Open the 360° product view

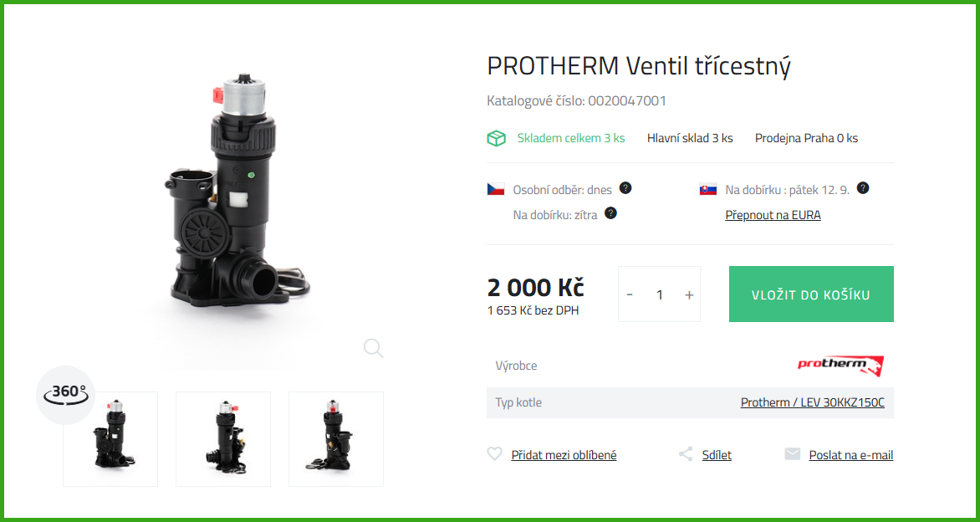tap(65, 395)
